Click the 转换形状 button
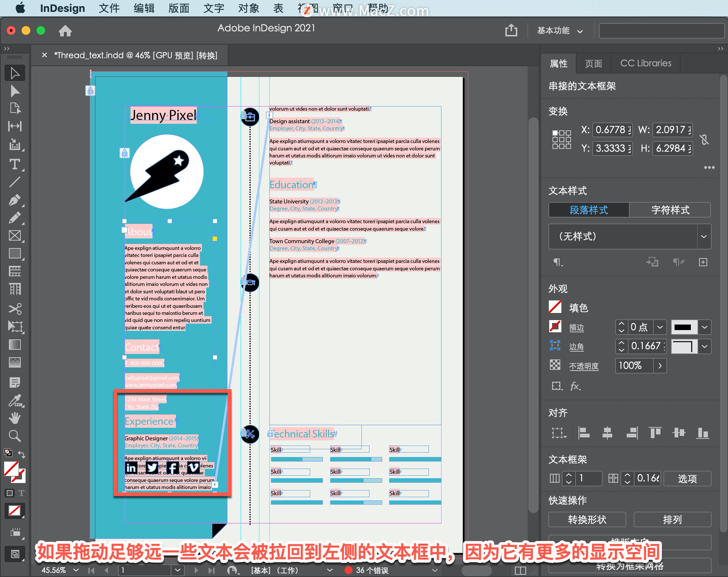 (587, 519)
